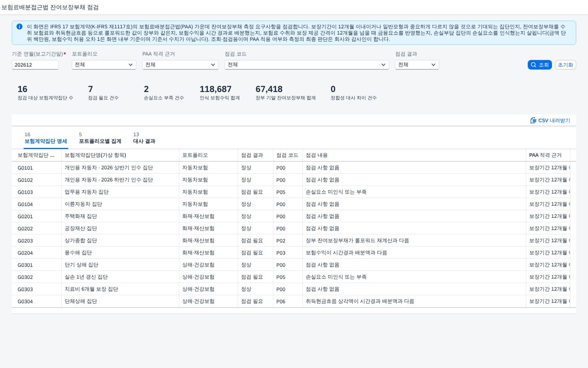Open the PAA 적격 근거 dropdown
Image resolution: width=588 pixels, height=368 pixels.
(x=180, y=65)
